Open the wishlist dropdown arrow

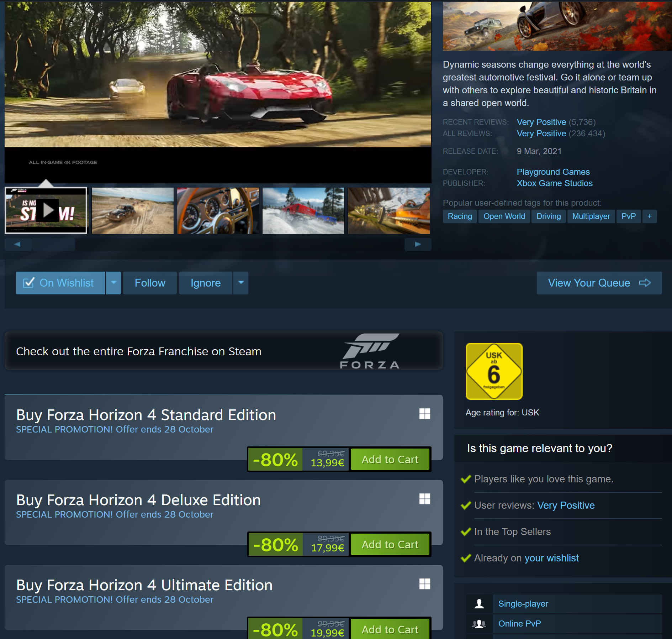pos(113,283)
